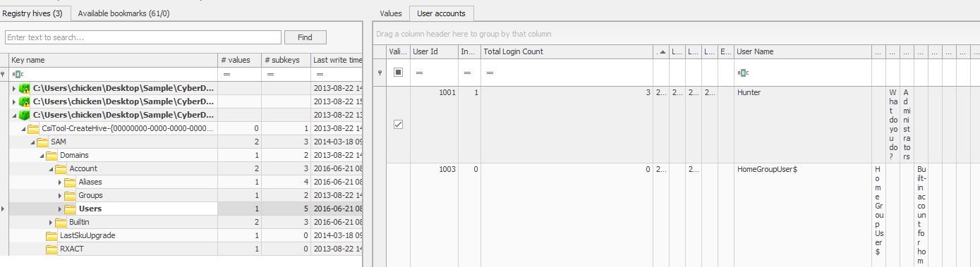Click the Builtin key folder icon
The width and height of the screenshot is (980, 267).
tap(61, 222)
